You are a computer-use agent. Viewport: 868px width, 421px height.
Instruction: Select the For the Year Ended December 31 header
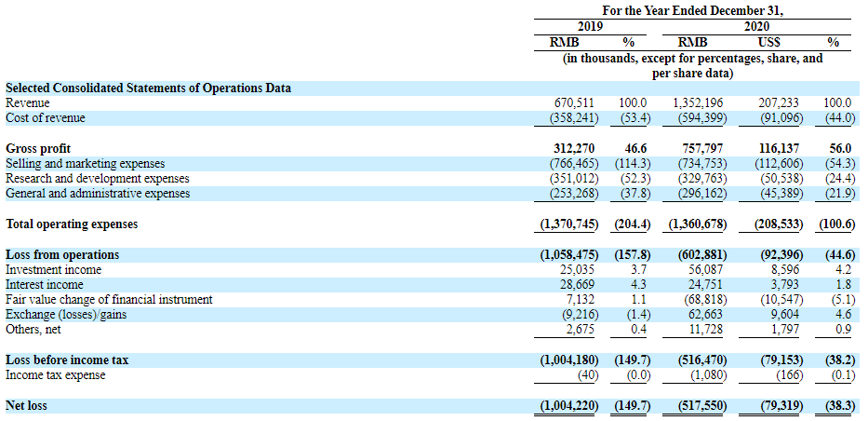point(693,11)
